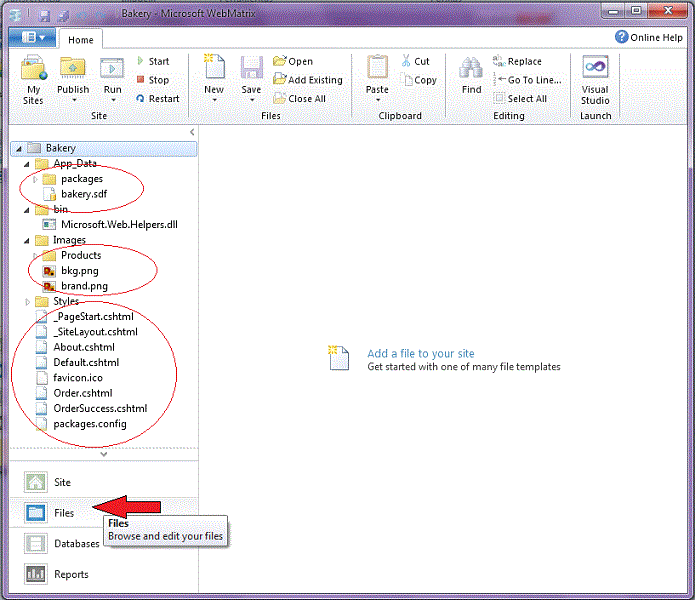Click the Save icon
This screenshot has width=695, height=600.
[251, 67]
